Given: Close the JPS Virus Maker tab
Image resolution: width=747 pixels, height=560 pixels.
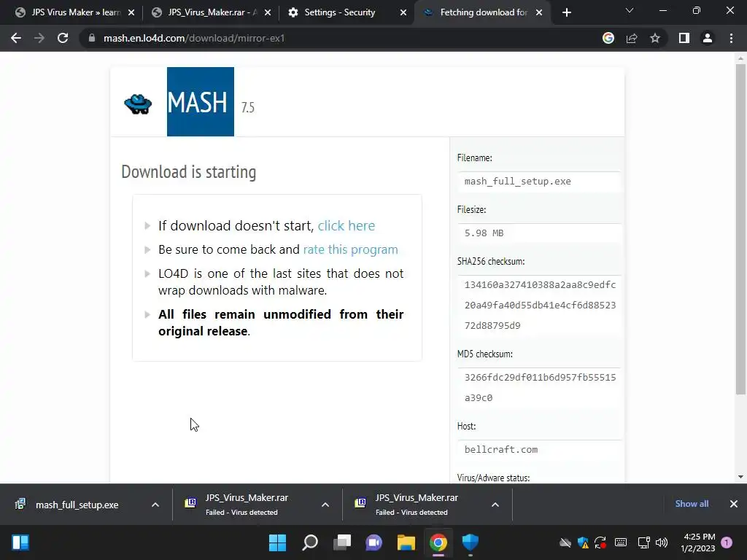Looking at the screenshot, I should coord(131,12).
